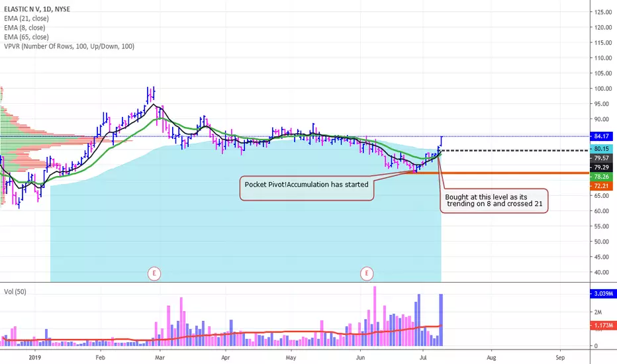Click the Vol (50) indicator label
This screenshot has height=364, width=617.
pos(15,292)
